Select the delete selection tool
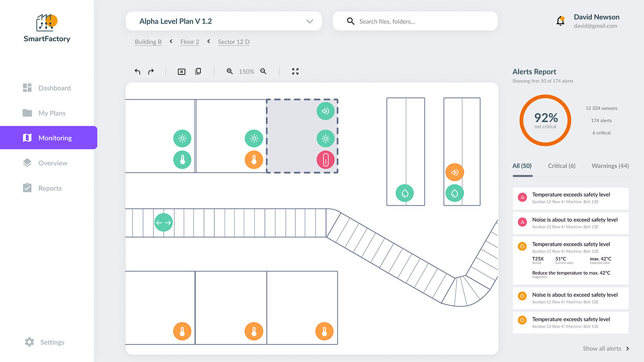The width and height of the screenshot is (644, 362). 181,72
